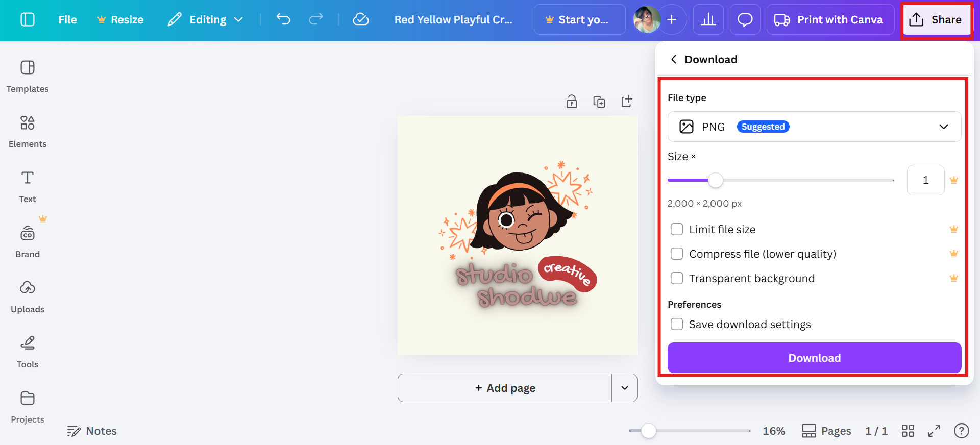The width and height of the screenshot is (980, 445).
Task: Duplicate the page
Action: click(x=599, y=102)
